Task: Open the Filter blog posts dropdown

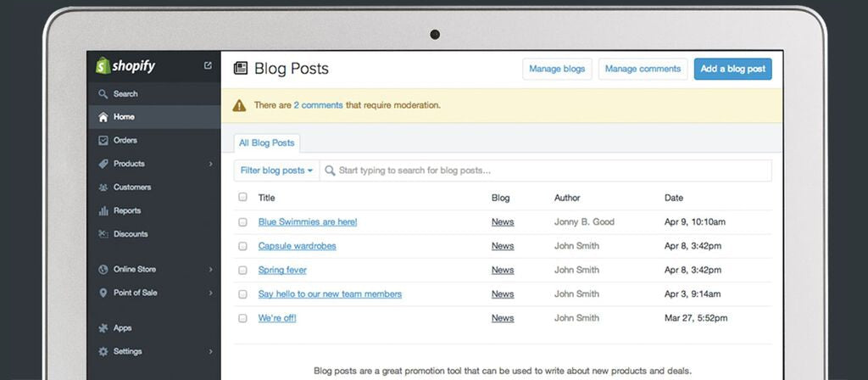Action: [x=276, y=170]
